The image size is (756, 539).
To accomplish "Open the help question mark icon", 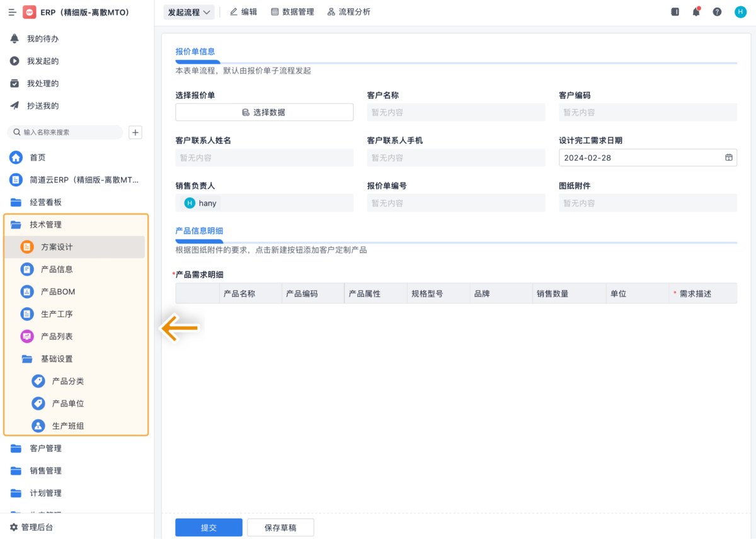I will [717, 12].
